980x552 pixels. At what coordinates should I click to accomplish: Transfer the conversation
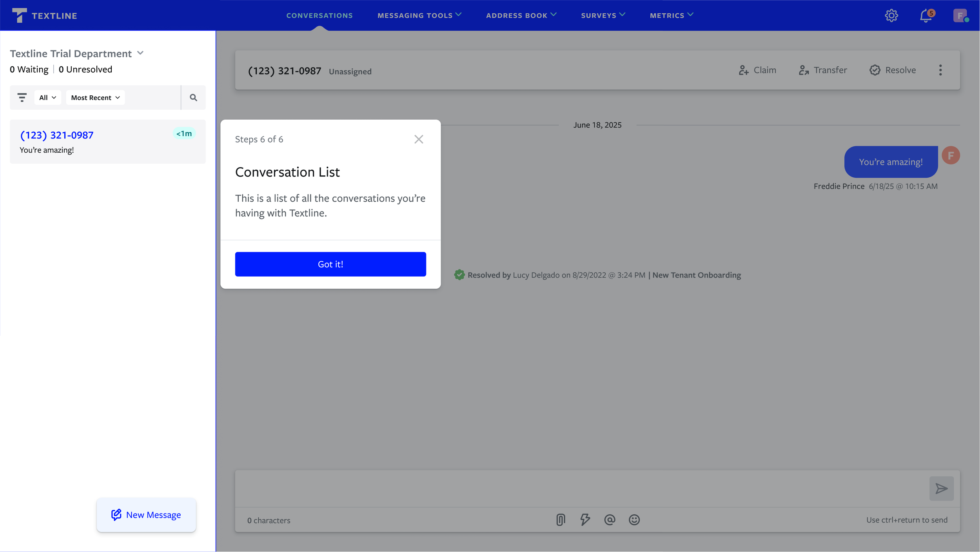(823, 70)
